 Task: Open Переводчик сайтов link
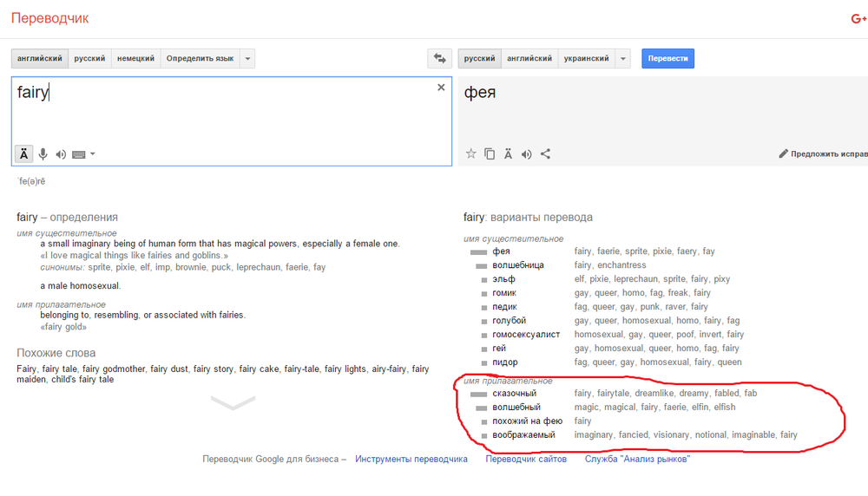[x=526, y=459]
